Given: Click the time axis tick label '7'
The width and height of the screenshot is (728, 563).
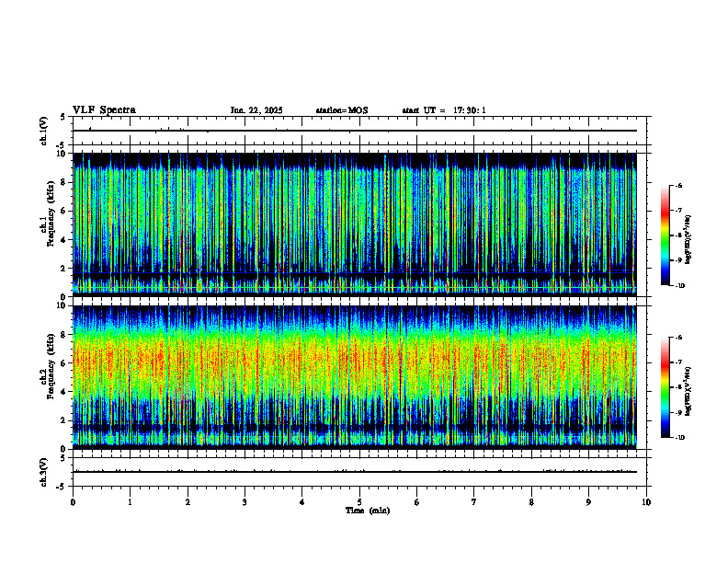Looking at the screenshot, I should point(474,502).
